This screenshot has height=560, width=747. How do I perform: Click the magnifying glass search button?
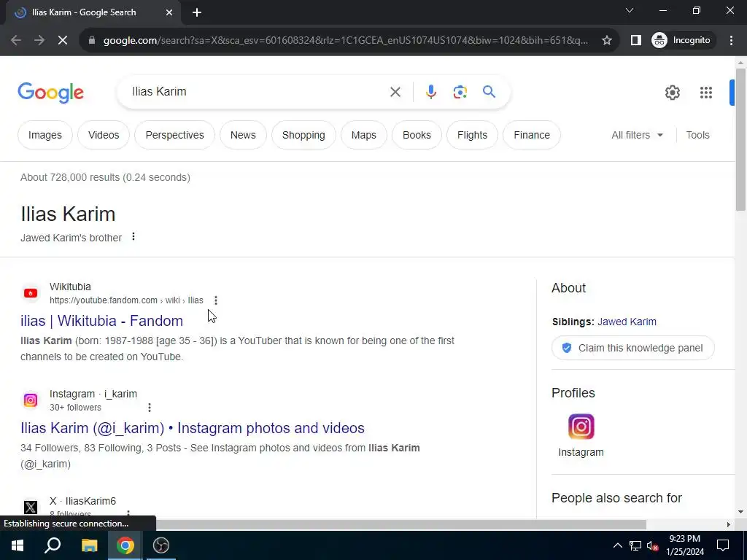[x=489, y=91]
